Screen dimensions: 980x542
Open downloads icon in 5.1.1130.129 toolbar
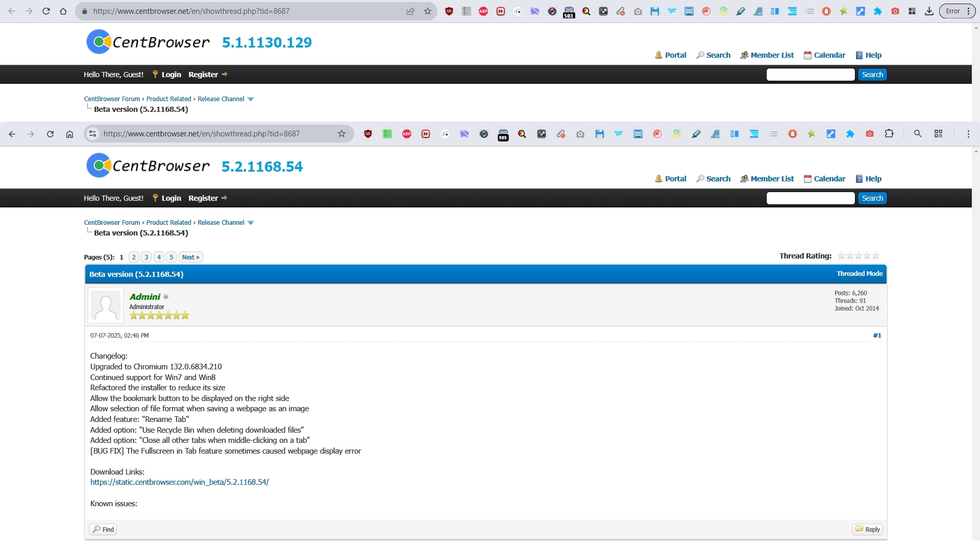click(929, 11)
